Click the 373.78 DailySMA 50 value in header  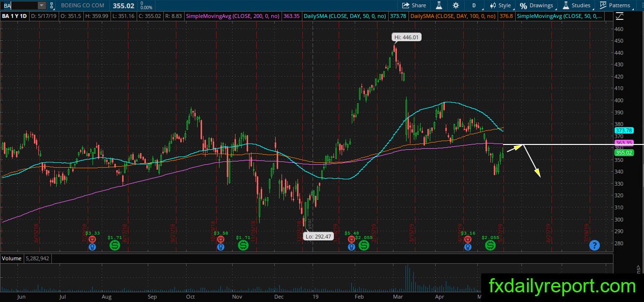[x=398, y=16]
